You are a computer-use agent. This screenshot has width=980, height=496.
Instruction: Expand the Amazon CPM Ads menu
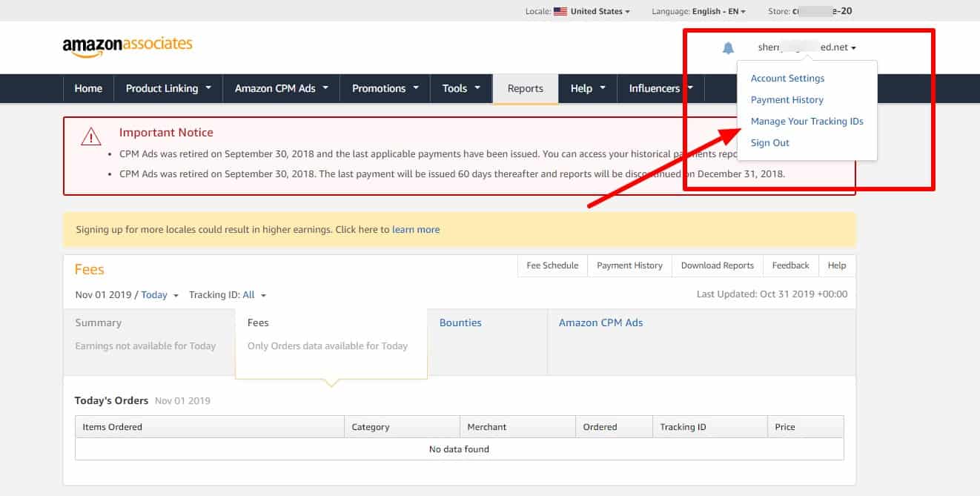(x=281, y=88)
